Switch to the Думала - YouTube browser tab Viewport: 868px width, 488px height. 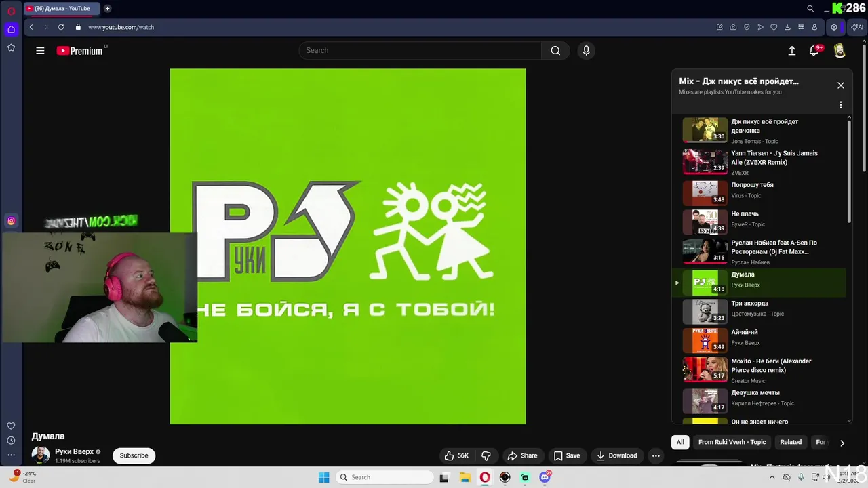[x=62, y=9]
